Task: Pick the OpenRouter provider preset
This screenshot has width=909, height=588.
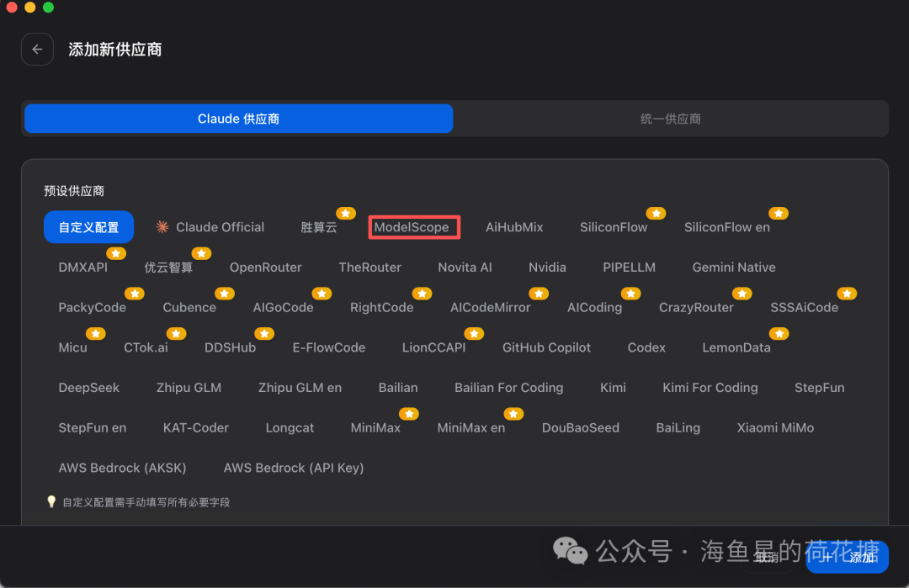Action: tap(265, 267)
